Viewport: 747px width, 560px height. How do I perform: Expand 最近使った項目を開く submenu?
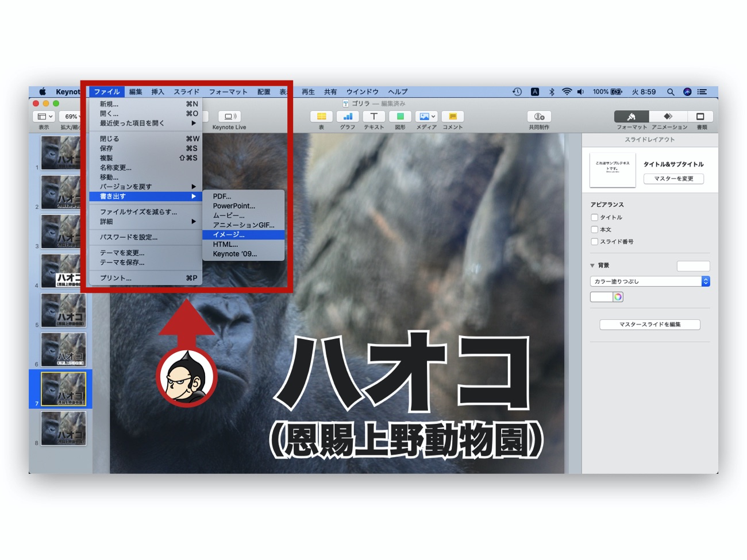[147, 123]
